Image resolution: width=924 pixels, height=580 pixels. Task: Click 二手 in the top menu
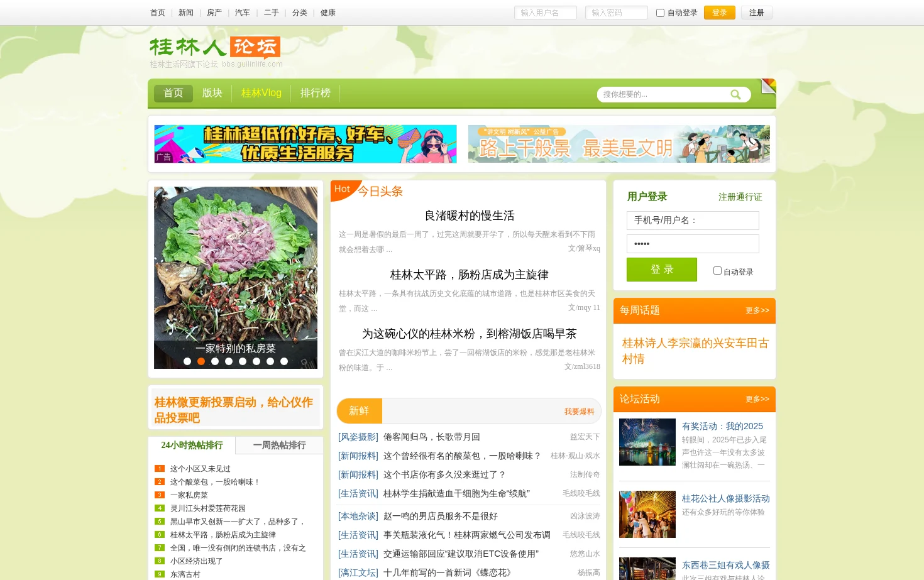click(272, 13)
